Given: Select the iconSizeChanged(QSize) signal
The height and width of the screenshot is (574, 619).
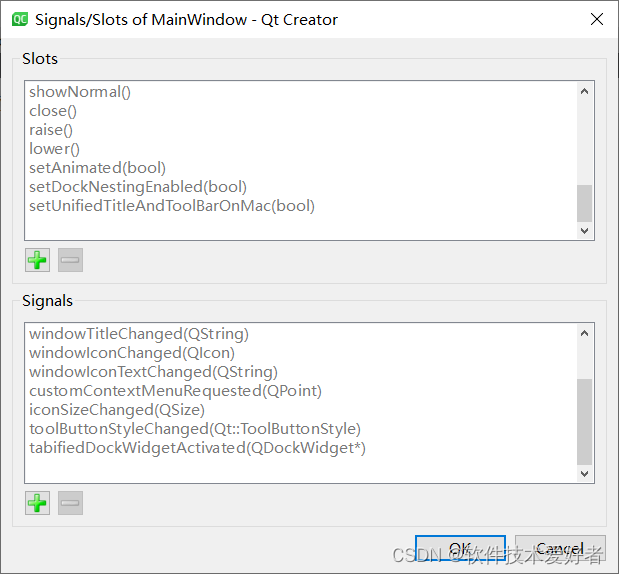Looking at the screenshot, I should click(117, 410).
